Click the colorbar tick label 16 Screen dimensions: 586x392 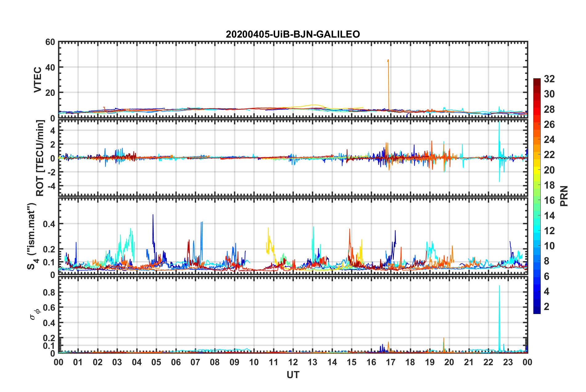pyautogui.click(x=549, y=200)
